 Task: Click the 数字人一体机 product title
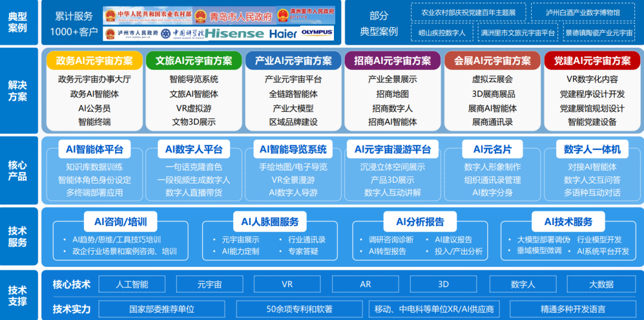(x=592, y=149)
